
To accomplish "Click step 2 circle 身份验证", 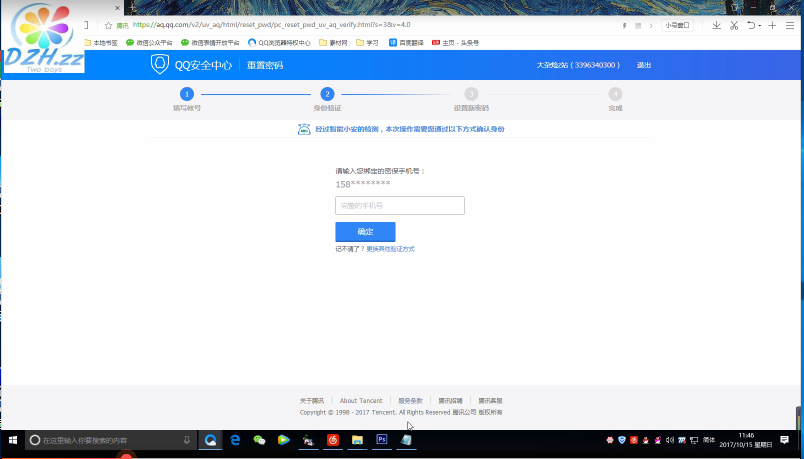I will pyautogui.click(x=327, y=94).
